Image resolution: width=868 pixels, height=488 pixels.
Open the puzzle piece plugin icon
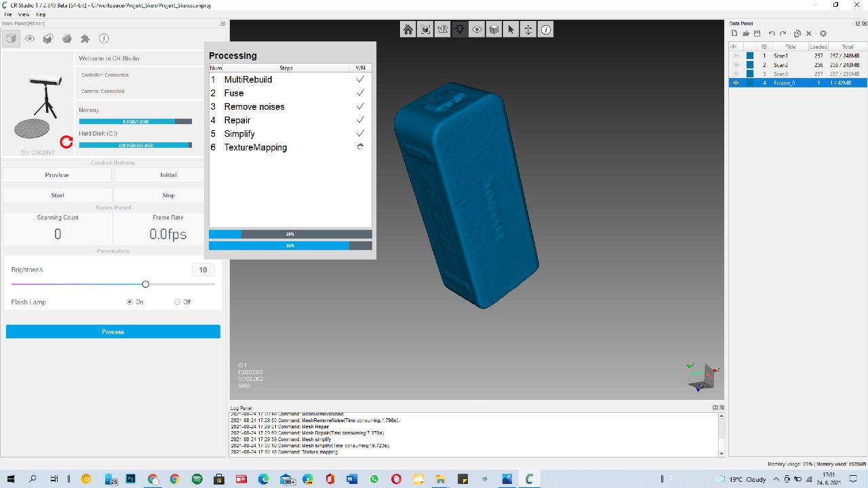point(85,39)
